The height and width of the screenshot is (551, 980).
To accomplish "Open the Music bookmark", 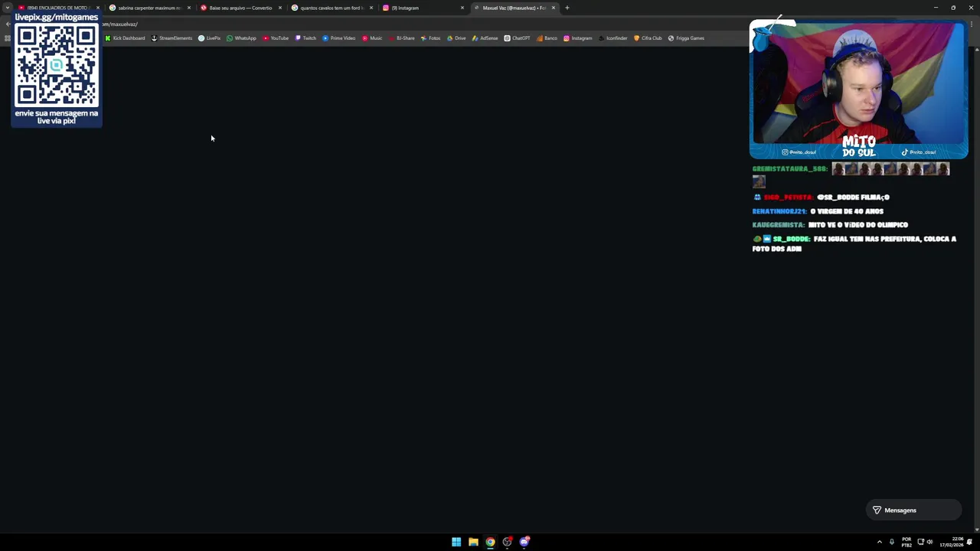I will click(372, 38).
